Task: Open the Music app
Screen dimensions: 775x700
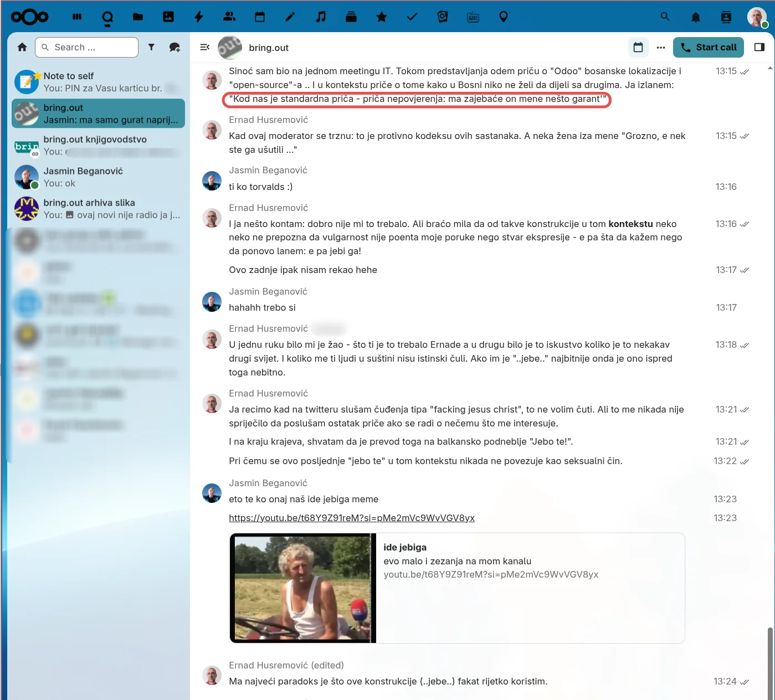Action: click(x=320, y=17)
